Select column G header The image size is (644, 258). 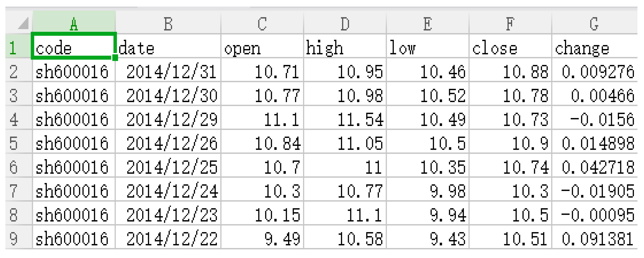pyautogui.click(x=594, y=23)
